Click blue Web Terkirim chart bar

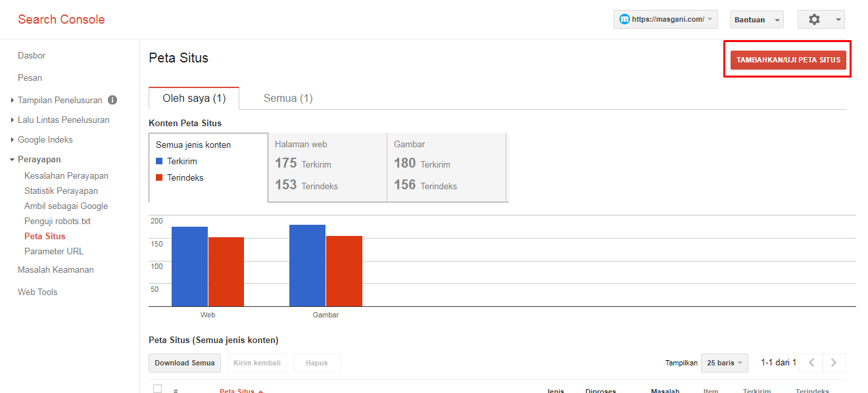189,266
